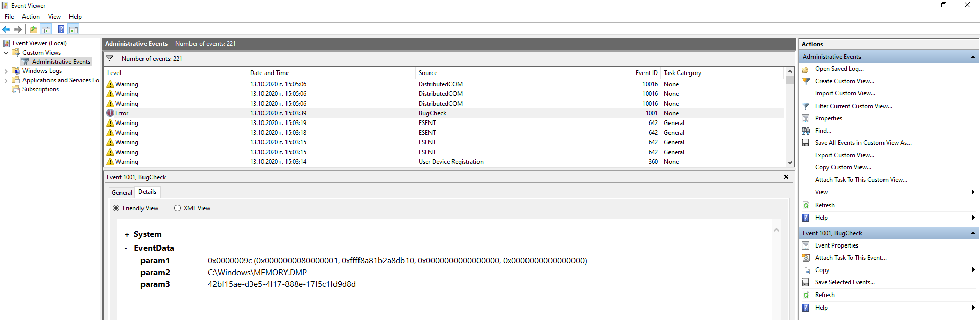Screen dimensions: 980x320
Task: Sort by the Date and Time column header
Action: pyautogui.click(x=331, y=73)
